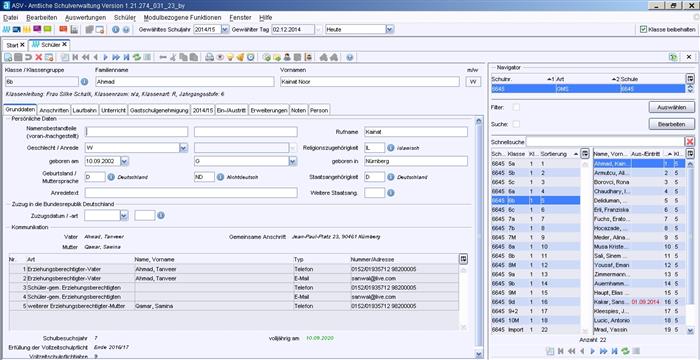Click the green export icon above Navigator
700x360 pixels.
(673, 57)
